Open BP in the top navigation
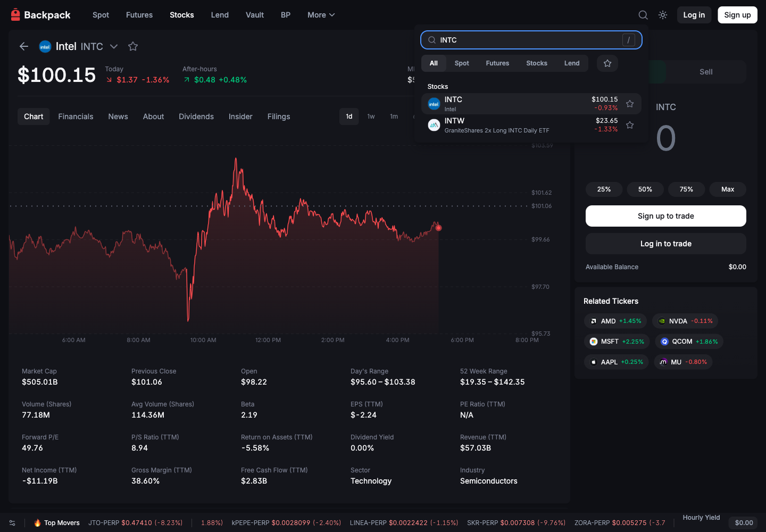This screenshot has width=766, height=532. [286, 15]
